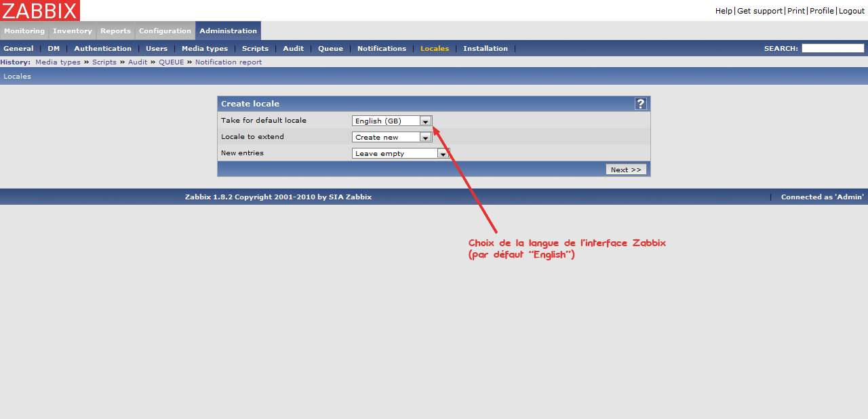Click the Get support link

759,11
